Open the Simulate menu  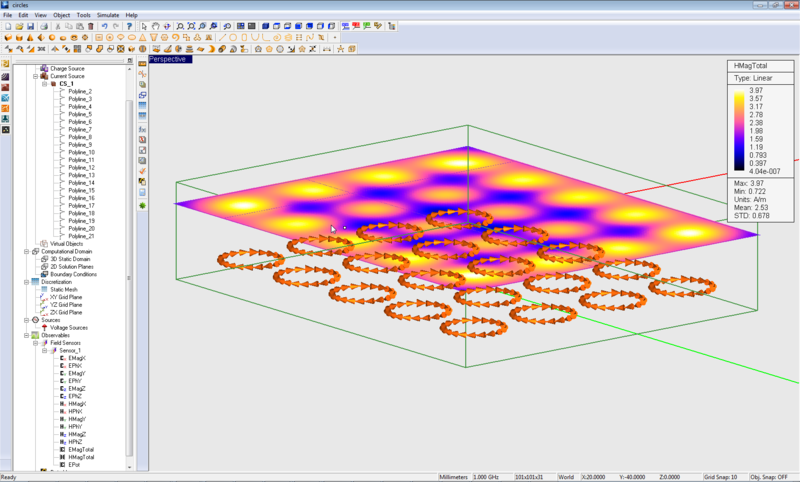[108, 16]
